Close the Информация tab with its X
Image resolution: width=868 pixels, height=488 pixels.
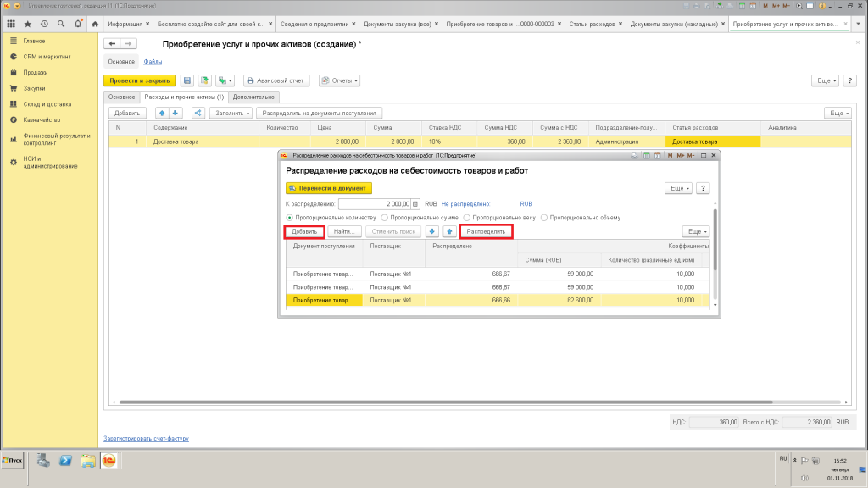point(147,24)
